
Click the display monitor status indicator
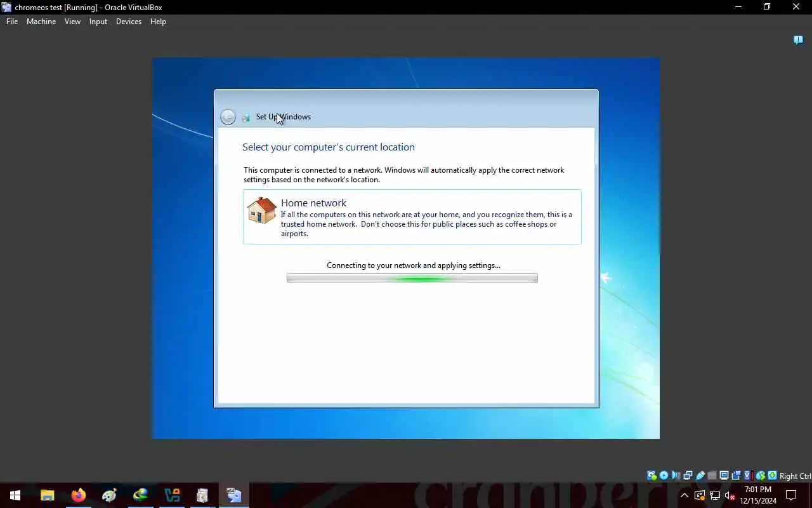pos(724,476)
